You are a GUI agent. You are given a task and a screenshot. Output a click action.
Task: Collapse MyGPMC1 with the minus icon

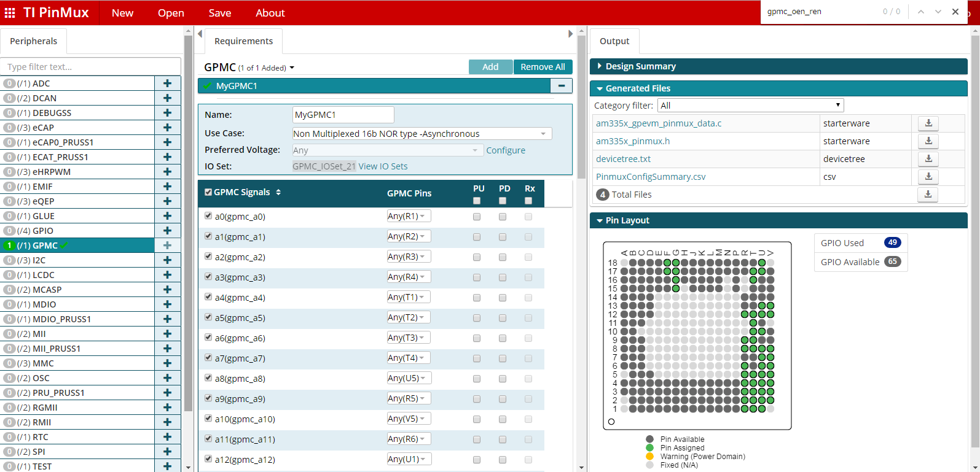click(x=562, y=86)
